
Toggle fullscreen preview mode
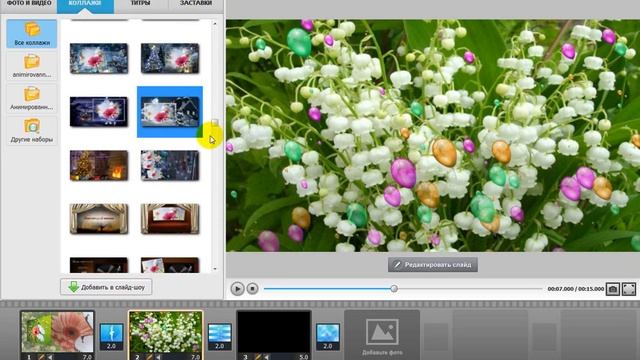point(629,289)
